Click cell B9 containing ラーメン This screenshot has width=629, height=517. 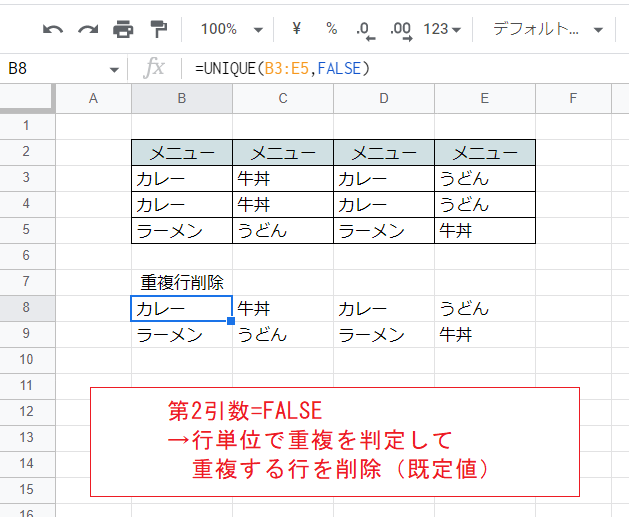pos(182,335)
